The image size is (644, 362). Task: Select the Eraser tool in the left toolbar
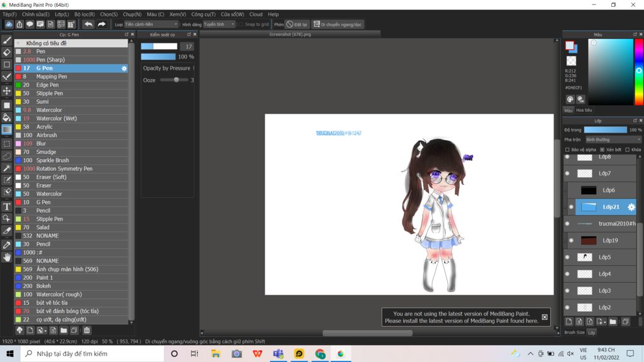(x=6, y=53)
